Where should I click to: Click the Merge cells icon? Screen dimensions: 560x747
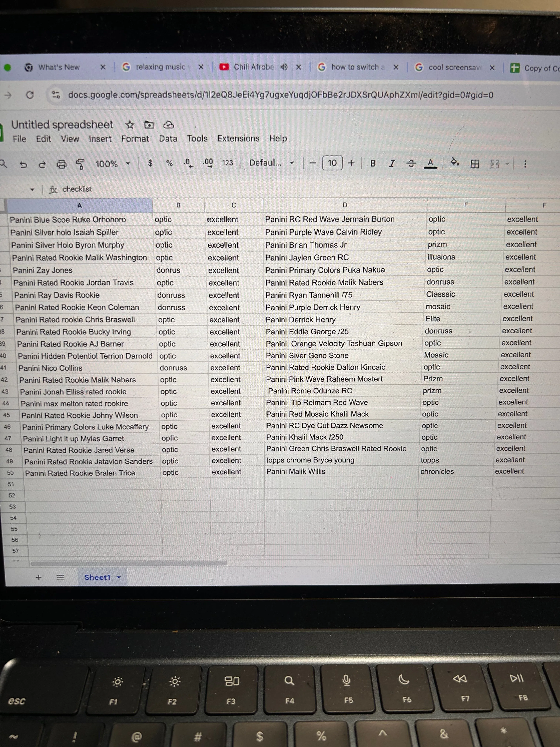click(x=495, y=164)
